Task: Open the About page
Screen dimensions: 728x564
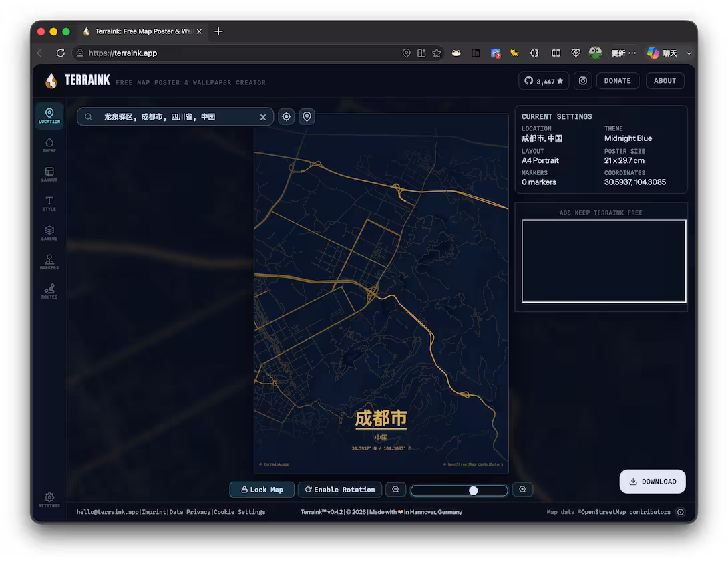Action: click(x=665, y=80)
